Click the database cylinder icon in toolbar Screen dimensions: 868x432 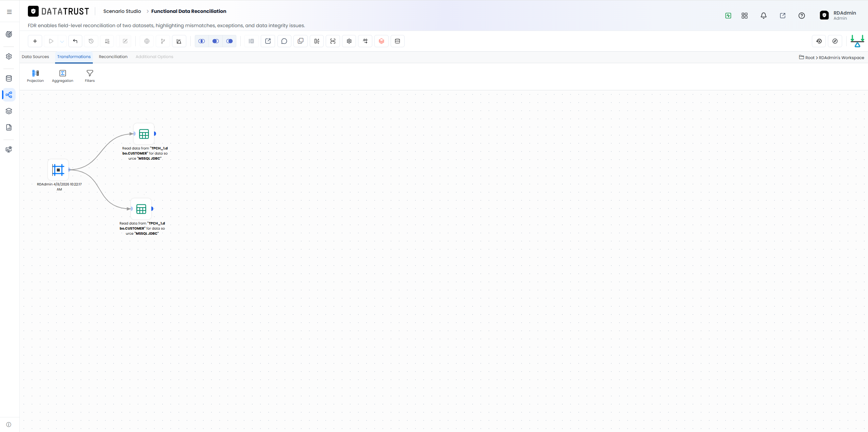[x=397, y=41]
